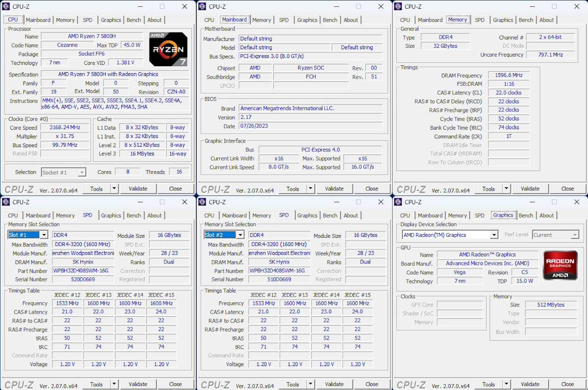This screenshot has width=588, height=390.
Task: Click Close button in the Graphics window
Action: [x=567, y=384]
